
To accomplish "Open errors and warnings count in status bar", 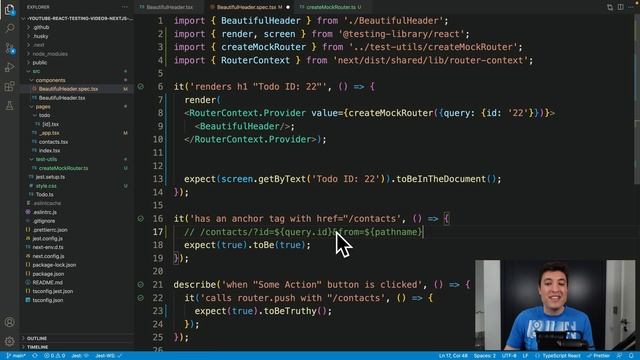I will click(55, 356).
